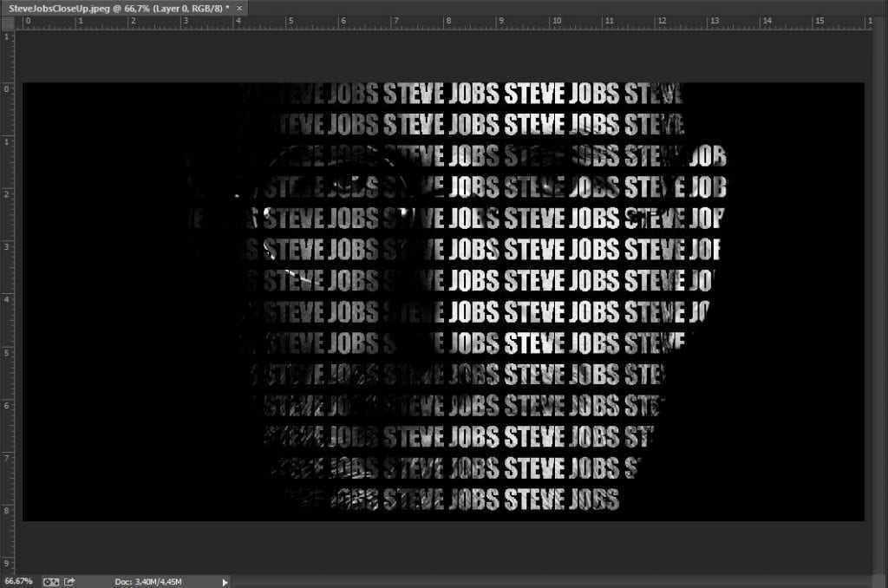Click the vertical ruler at mark 4
This screenshot has height=588, width=888.
pos(7,299)
